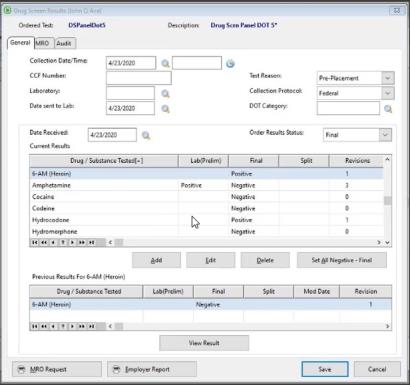
Task: Open date picker beside Collection Date field
Action: pyautogui.click(x=165, y=63)
